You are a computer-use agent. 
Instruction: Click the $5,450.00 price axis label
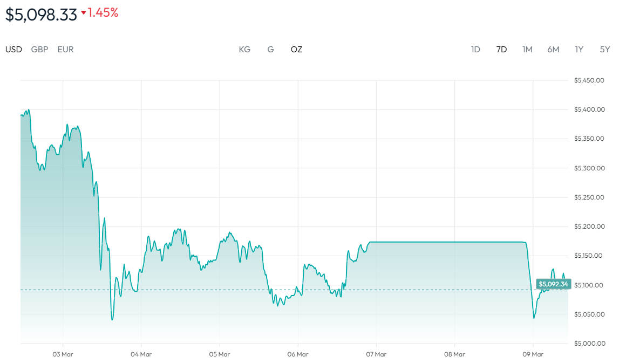pos(589,80)
